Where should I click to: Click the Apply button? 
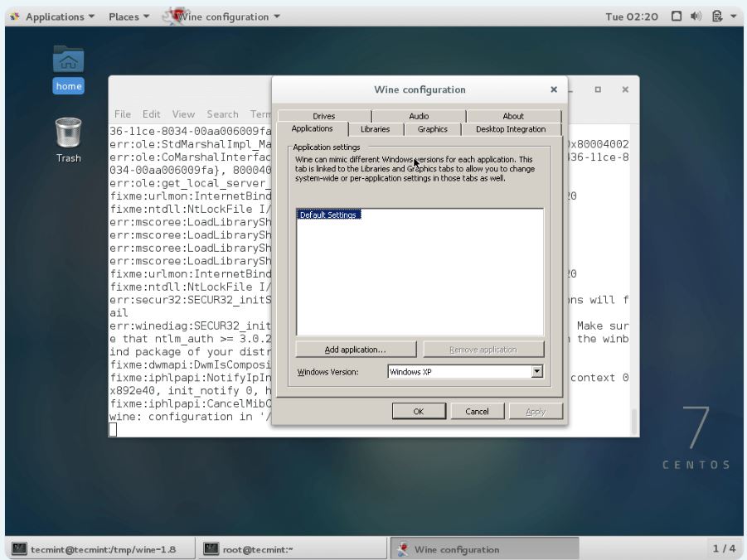tap(536, 412)
